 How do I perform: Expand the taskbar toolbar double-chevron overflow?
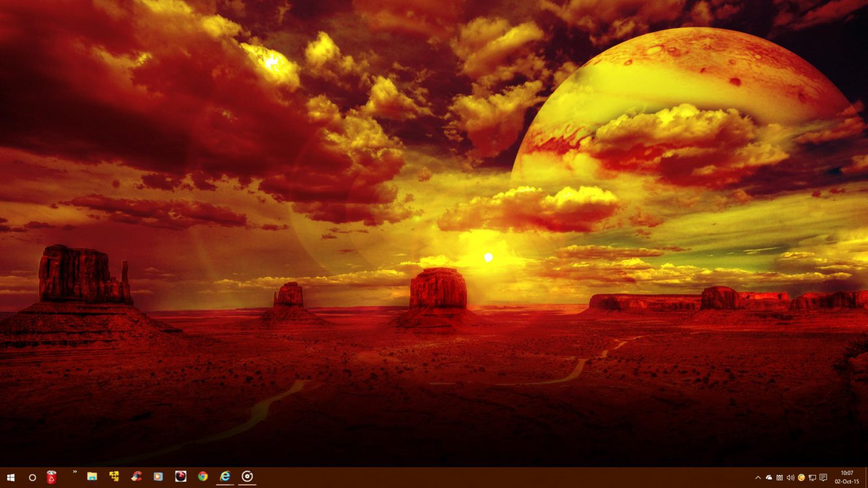tap(75, 472)
